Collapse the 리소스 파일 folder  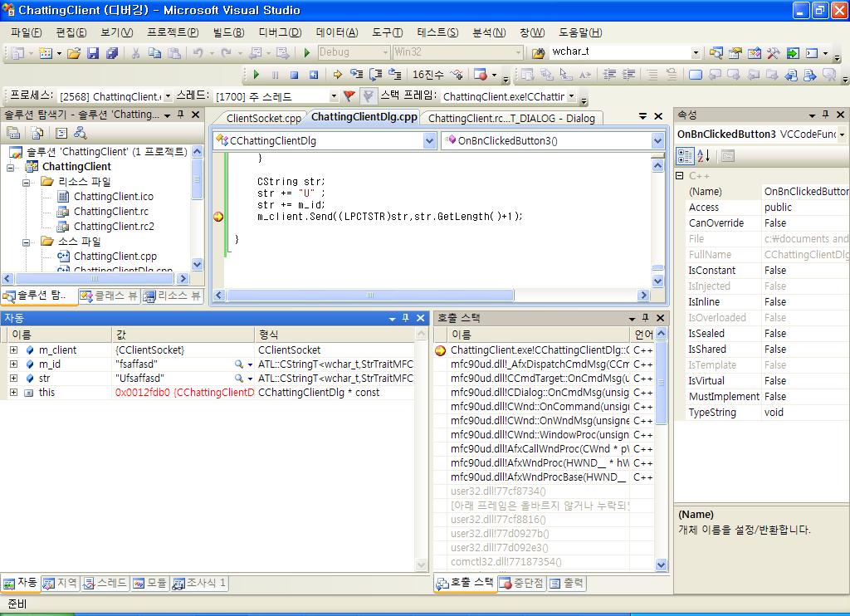click(27, 182)
